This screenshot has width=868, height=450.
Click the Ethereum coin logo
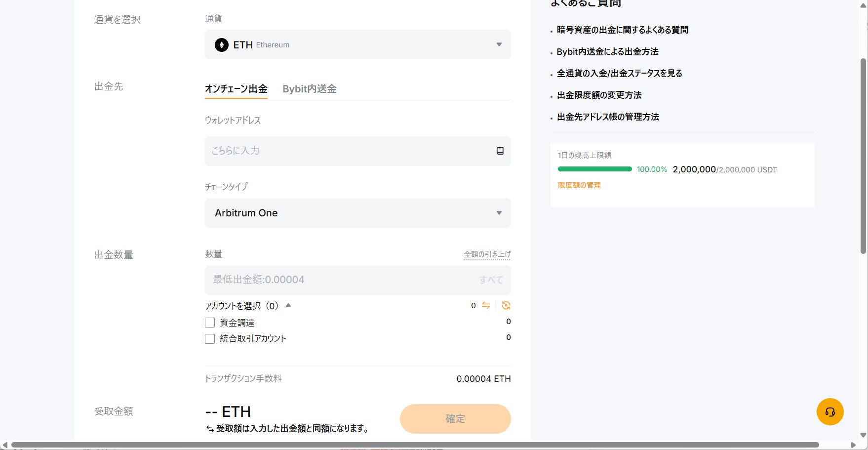click(x=222, y=45)
